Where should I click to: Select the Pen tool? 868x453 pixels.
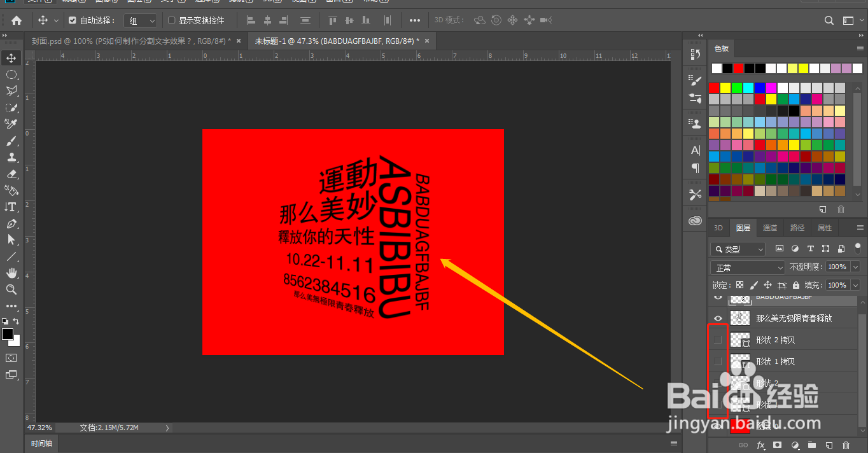11,223
